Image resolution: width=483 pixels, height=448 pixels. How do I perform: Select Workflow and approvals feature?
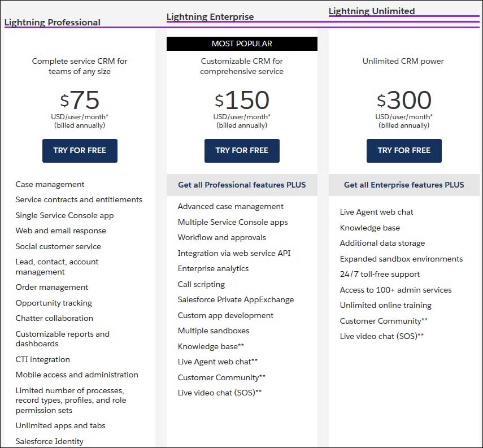[222, 237]
